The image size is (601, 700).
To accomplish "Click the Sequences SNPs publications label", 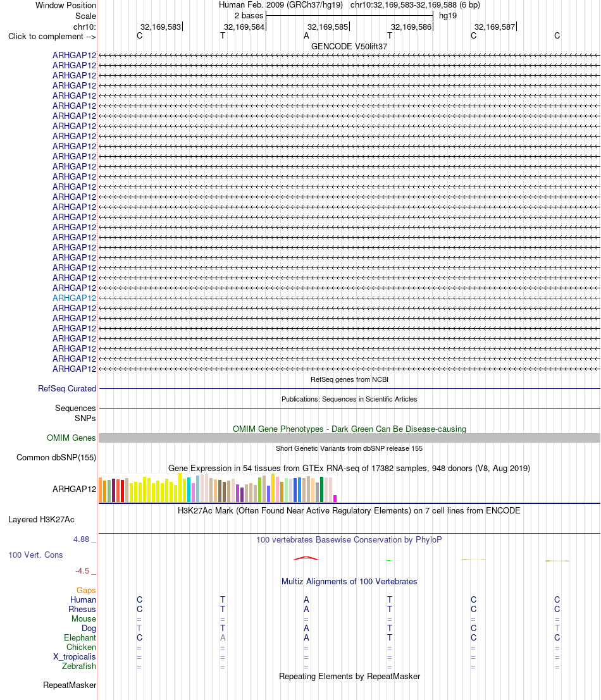I will pyautogui.click(x=75, y=414).
